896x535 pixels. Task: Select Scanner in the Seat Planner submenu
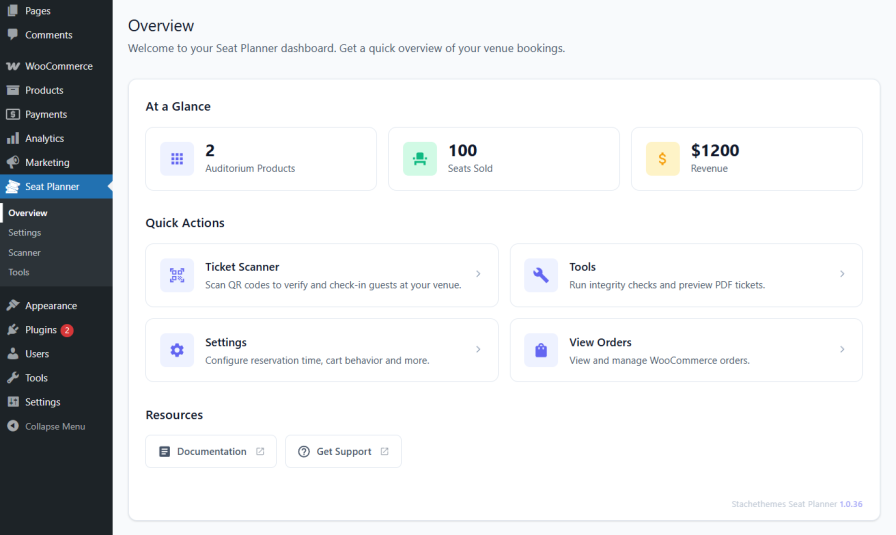point(24,252)
